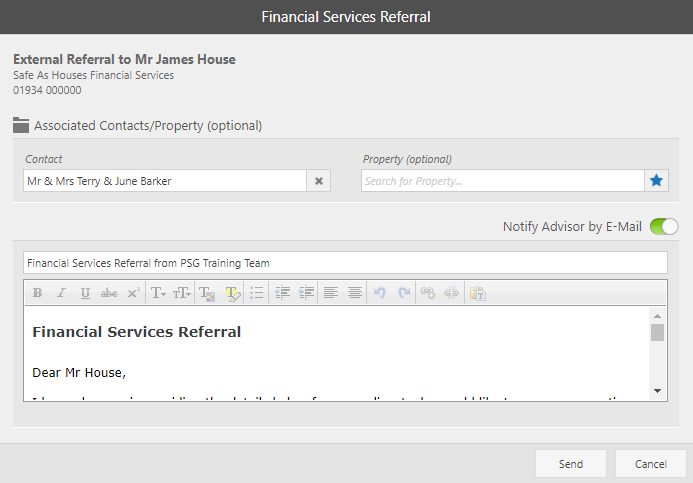Toggle superscript formatting
693x483 pixels.
(x=133, y=293)
